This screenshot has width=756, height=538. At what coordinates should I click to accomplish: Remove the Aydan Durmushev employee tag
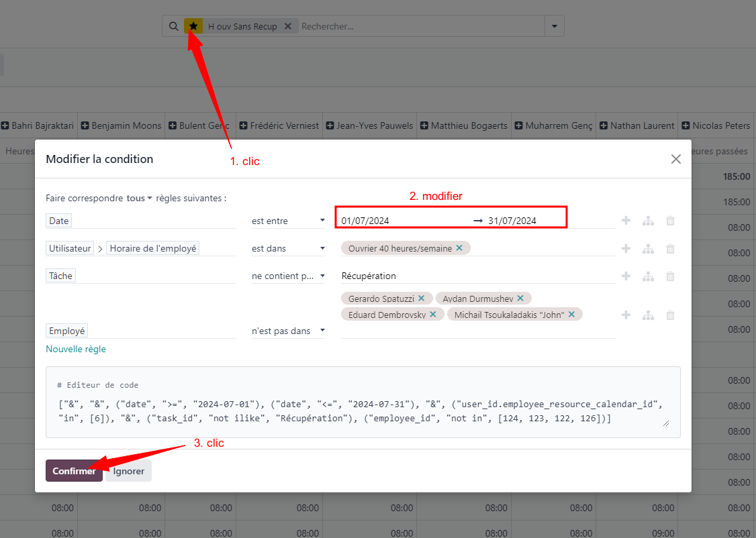coord(520,298)
